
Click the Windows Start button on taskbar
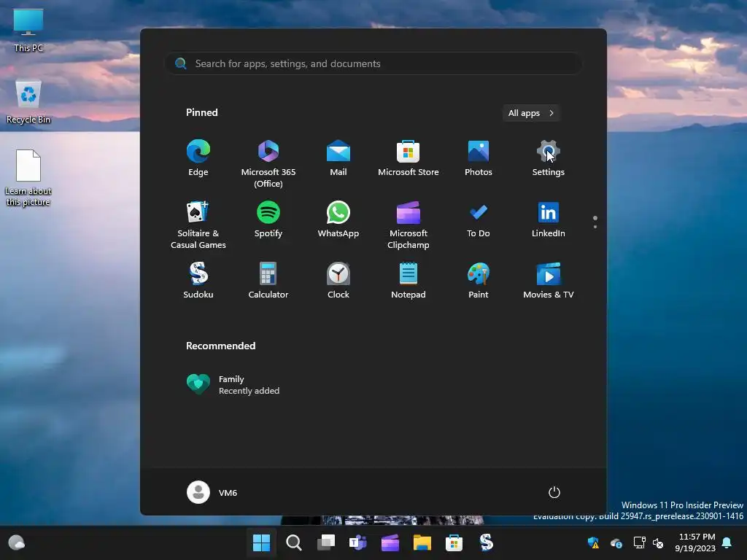click(x=261, y=542)
